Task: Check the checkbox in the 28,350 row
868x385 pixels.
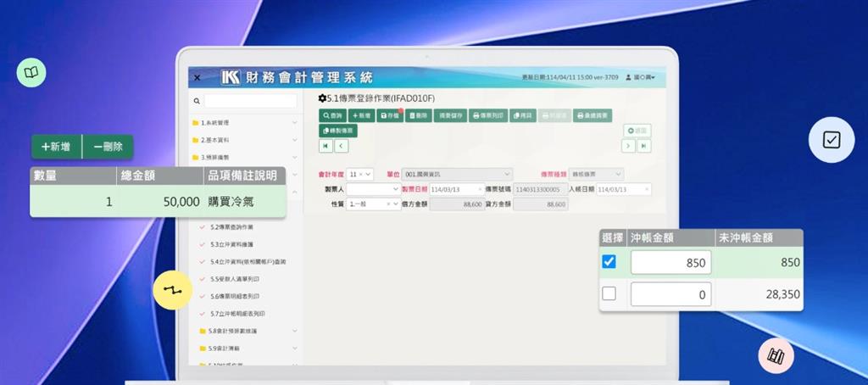Action: 609,294
